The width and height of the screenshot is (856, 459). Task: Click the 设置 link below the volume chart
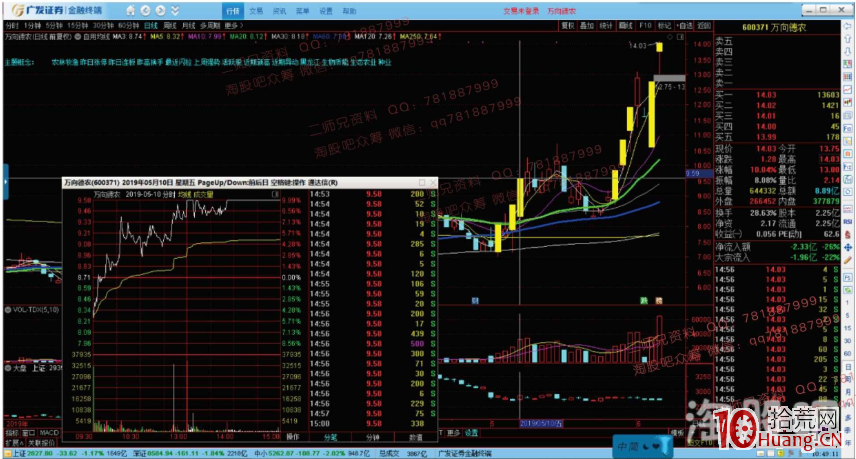click(x=471, y=433)
